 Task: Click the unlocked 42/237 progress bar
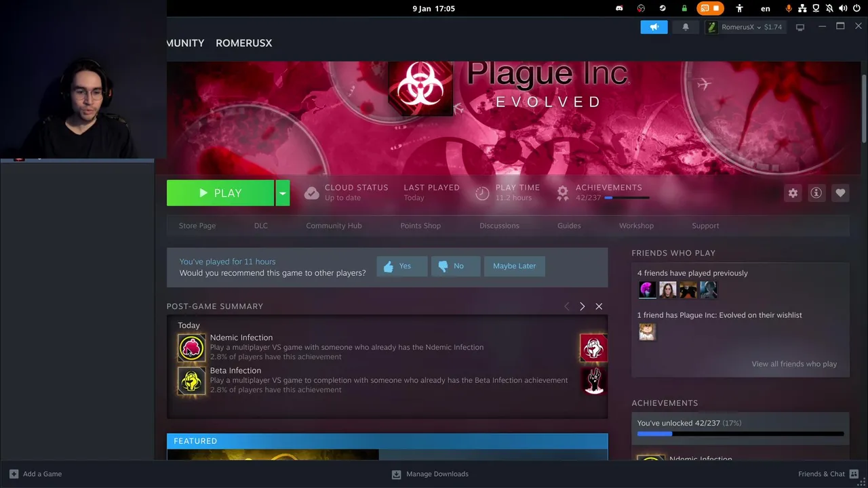(x=741, y=434)
